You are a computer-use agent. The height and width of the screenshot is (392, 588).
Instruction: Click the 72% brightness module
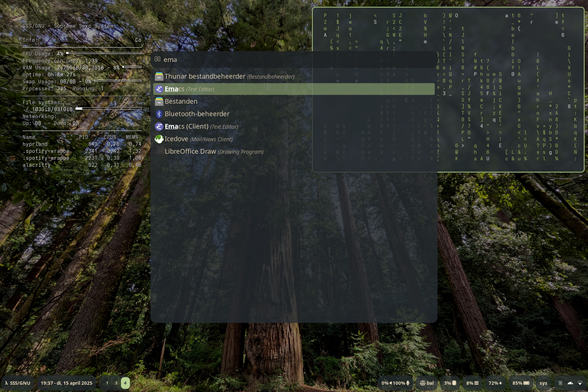495,383
